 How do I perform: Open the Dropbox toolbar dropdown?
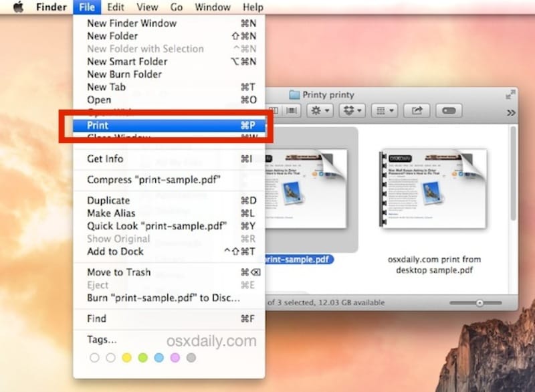pyautogui.click(x=352, y=110)
